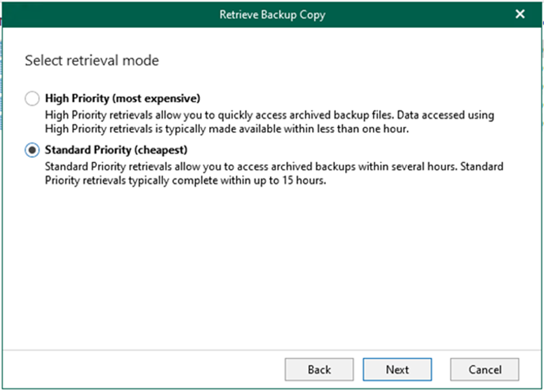Click the green title bar left of title
The image size is (544, 392).
tap(108, 15)
